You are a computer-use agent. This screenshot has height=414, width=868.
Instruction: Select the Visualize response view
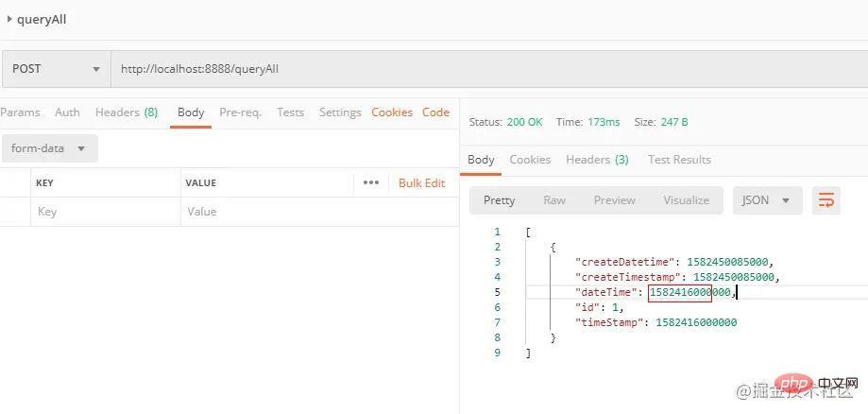coord(686,199)
